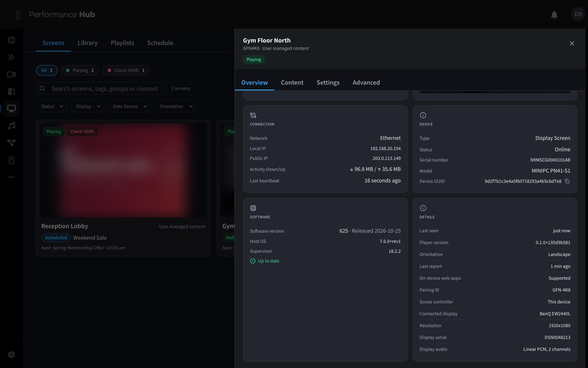588x368 pixels.
Task: Open the Reception Lobby screen thumbnail
Action: click(123, 170)
